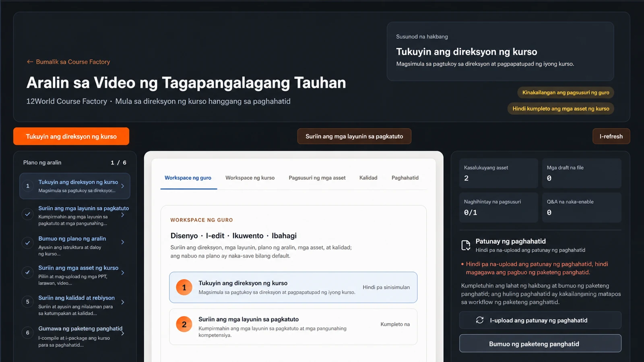Open the Kalidad tab

click(368, 178)
